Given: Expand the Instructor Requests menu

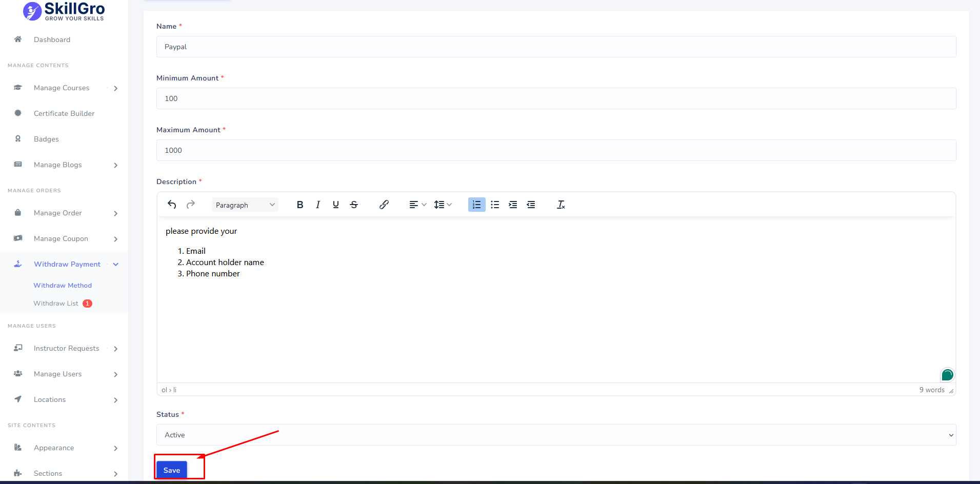Looking at the screenshot, I should pyautogui.click(x=64, y=348).
